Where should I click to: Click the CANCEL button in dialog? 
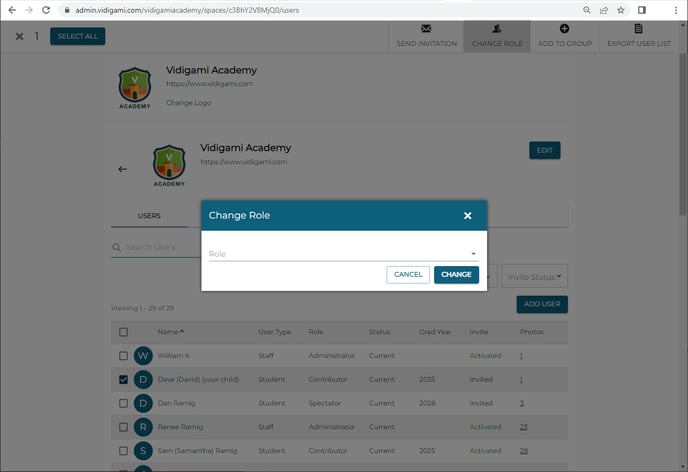408,275
